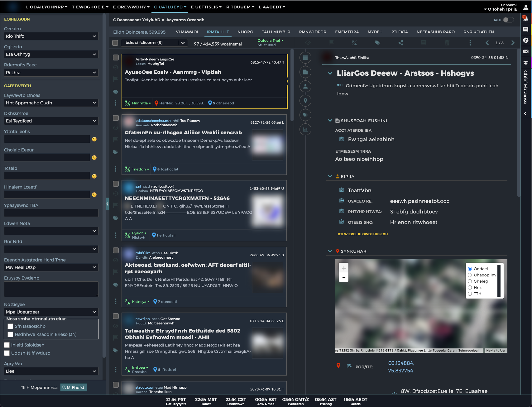Select the list summary circular icon
Viewport: 532px width, 407px height.
pyautogui.click(x=305, y=58)
